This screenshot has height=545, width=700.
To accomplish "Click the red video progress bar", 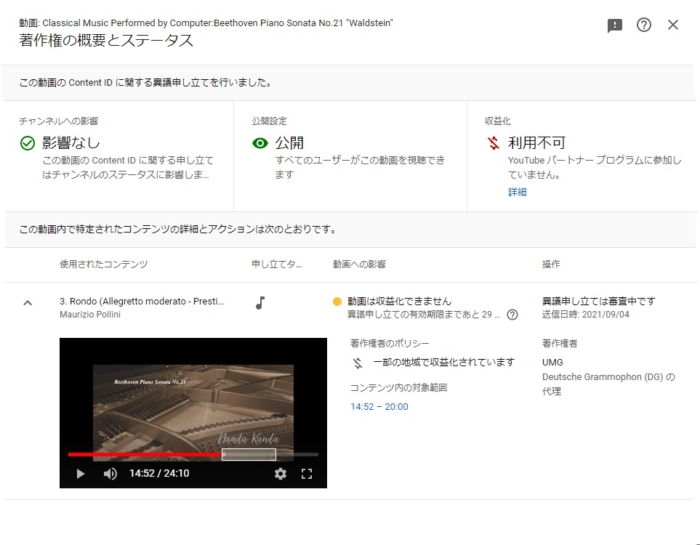I will click(145, 454).
